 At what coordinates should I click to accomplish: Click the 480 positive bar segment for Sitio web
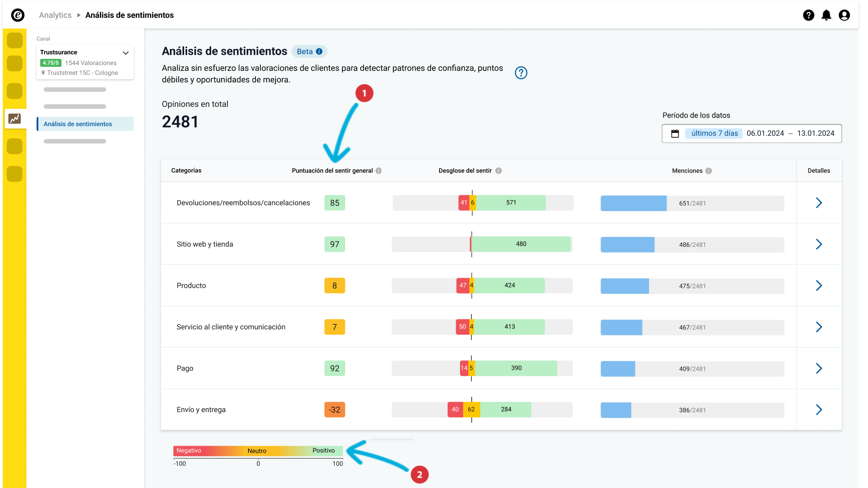[x=521, y=244]
